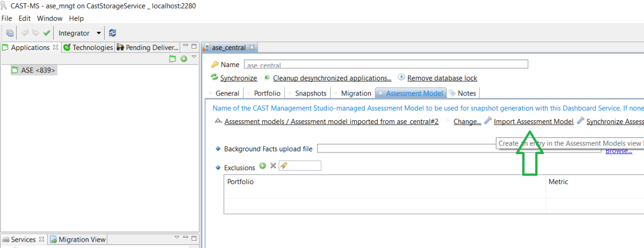
Task: Click the Remove database lock link
Action: [442, 78]
